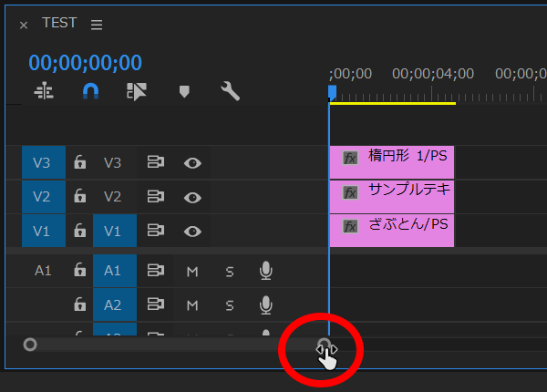This screenshot has width=547, height=392.
Task: Open the wrench Timeline Display Settings
Action: tap(230, 91)
